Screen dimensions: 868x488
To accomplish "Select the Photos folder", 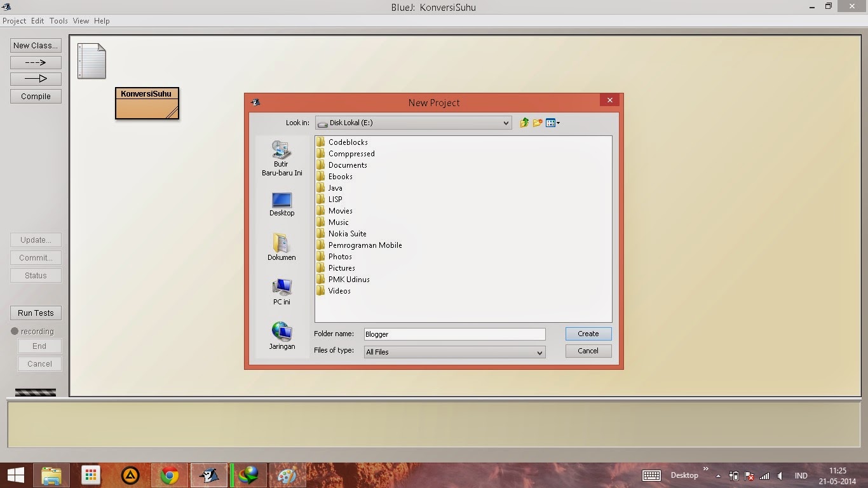I will (x=334, y=257).
